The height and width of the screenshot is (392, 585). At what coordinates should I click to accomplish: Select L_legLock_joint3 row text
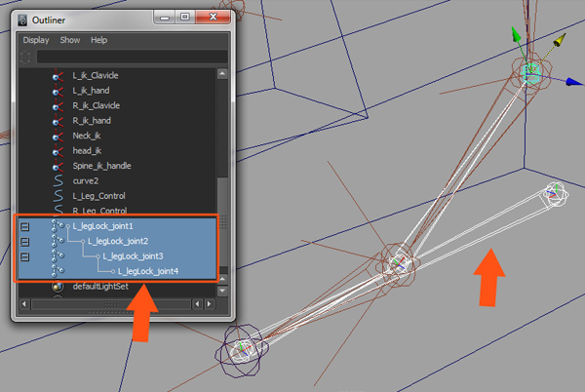tap(133, 256)
